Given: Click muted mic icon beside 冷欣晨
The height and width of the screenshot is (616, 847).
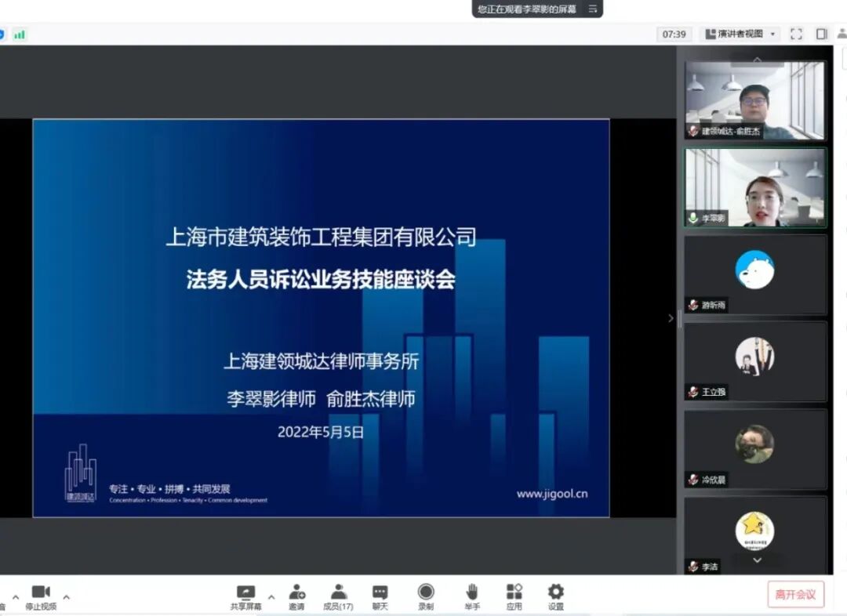Looking at the screenshot, I should (693, 480).
